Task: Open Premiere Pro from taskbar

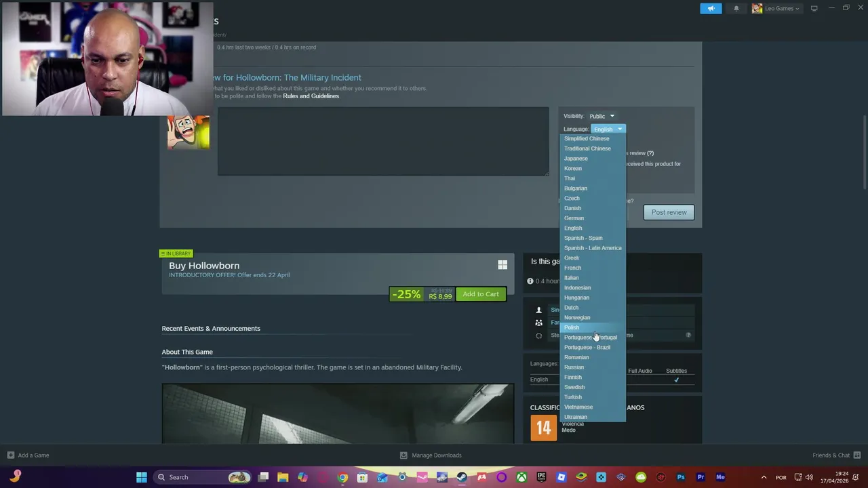Action: coord(701,477)
